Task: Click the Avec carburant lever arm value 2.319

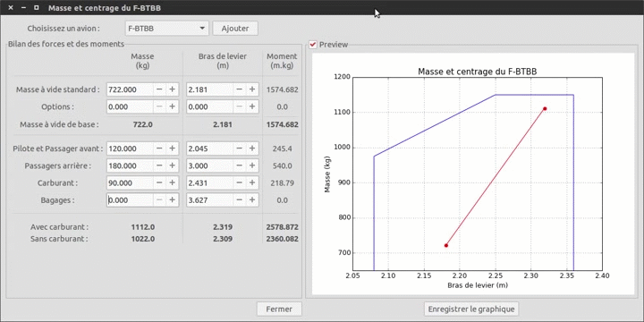Action: (x=222, y=227)
